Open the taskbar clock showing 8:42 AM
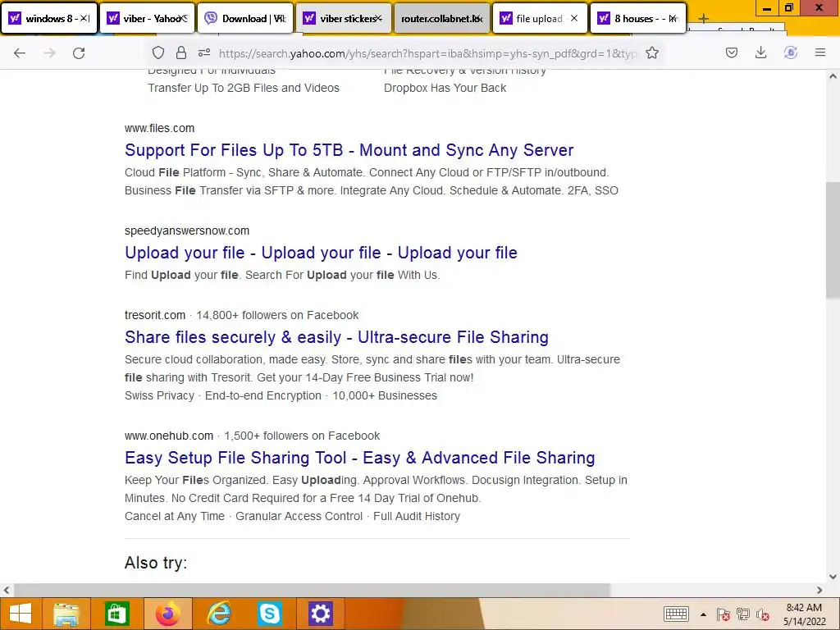Screen dimensions: 840x630 pyautogui.click(x=804, y=614)
